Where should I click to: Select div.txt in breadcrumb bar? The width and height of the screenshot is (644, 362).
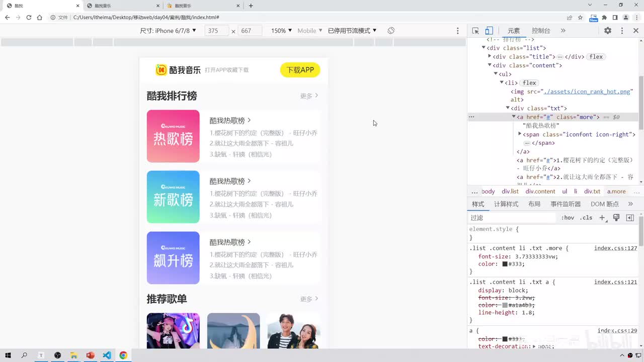coord(592,192)
